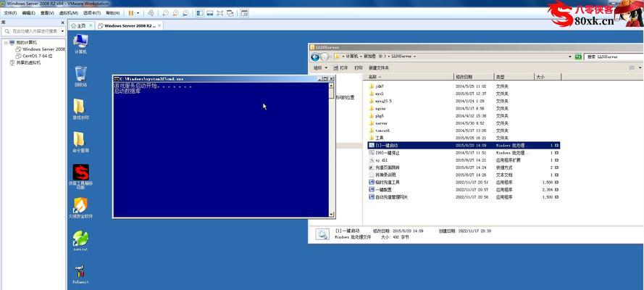Select CentOS 7 64 位 in library tree
This screenshot has height=290, width=644.
tap(33, 55)
